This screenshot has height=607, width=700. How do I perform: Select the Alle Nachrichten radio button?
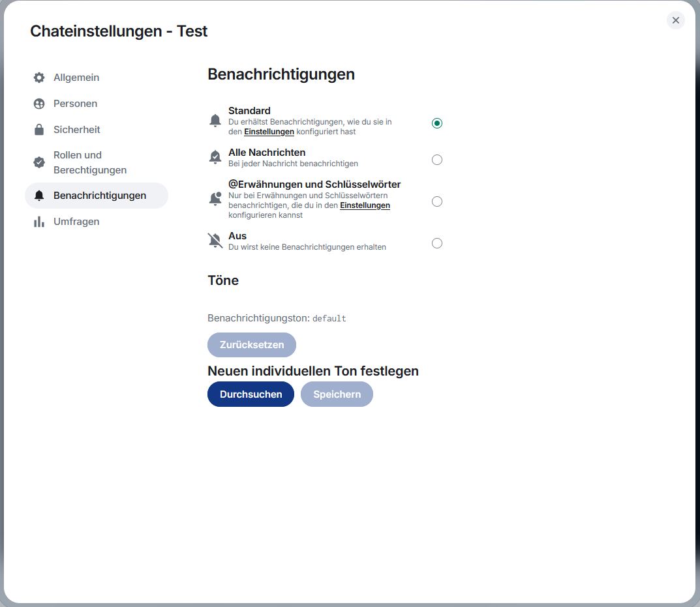tap(437, 160)
